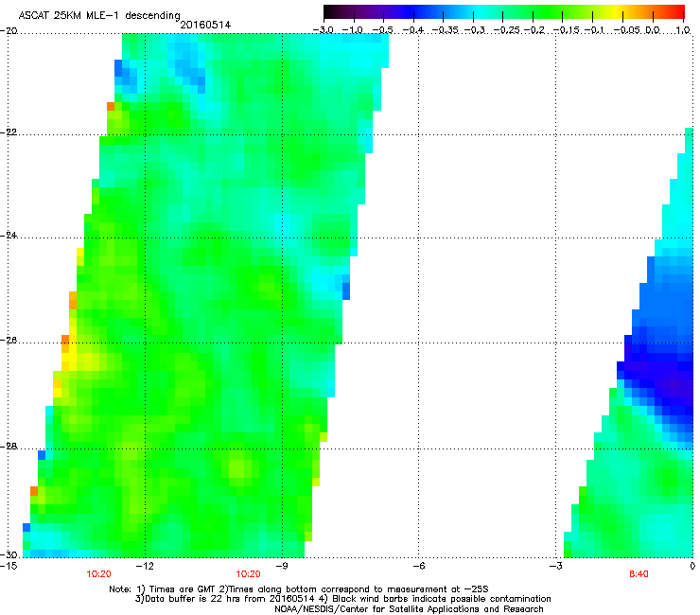700x615 pixels.
Task: Click the note line beginning "Note: 1) Times are GMT"
Action: pyautogui.click(x=299, y=589)
